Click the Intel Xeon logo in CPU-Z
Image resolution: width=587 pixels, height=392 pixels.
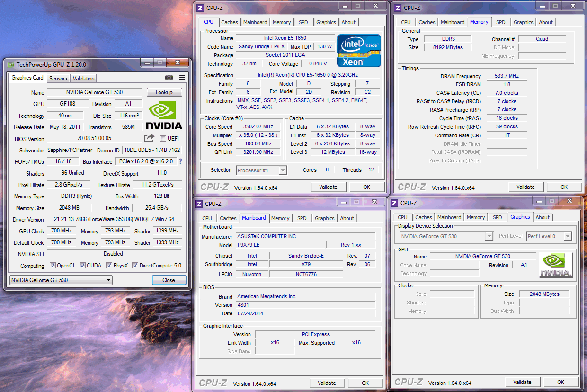pos(359,50)
